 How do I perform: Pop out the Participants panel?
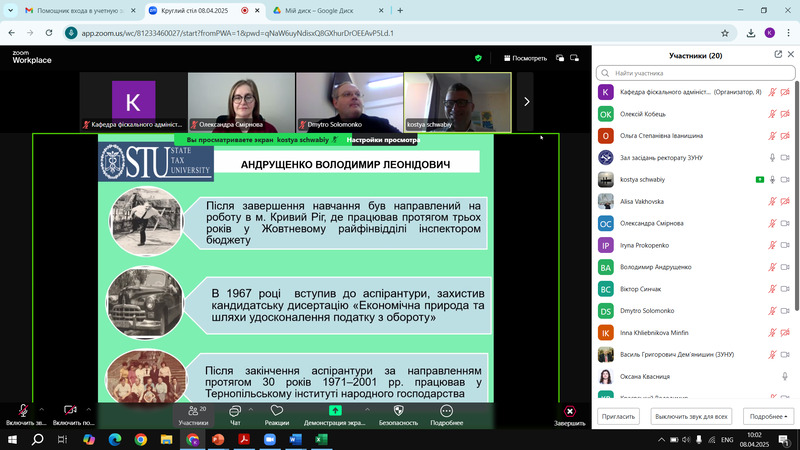coord(778,54)
